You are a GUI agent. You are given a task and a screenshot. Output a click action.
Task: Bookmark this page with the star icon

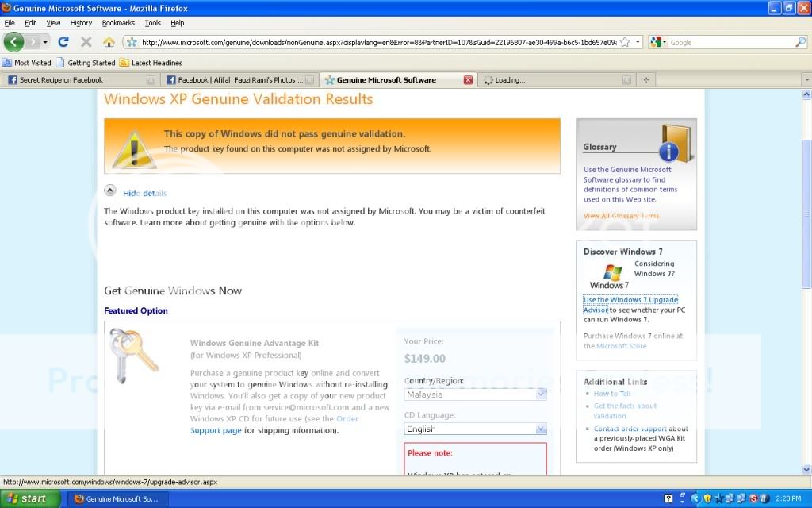pyautogui.click(x=625, y=43)
